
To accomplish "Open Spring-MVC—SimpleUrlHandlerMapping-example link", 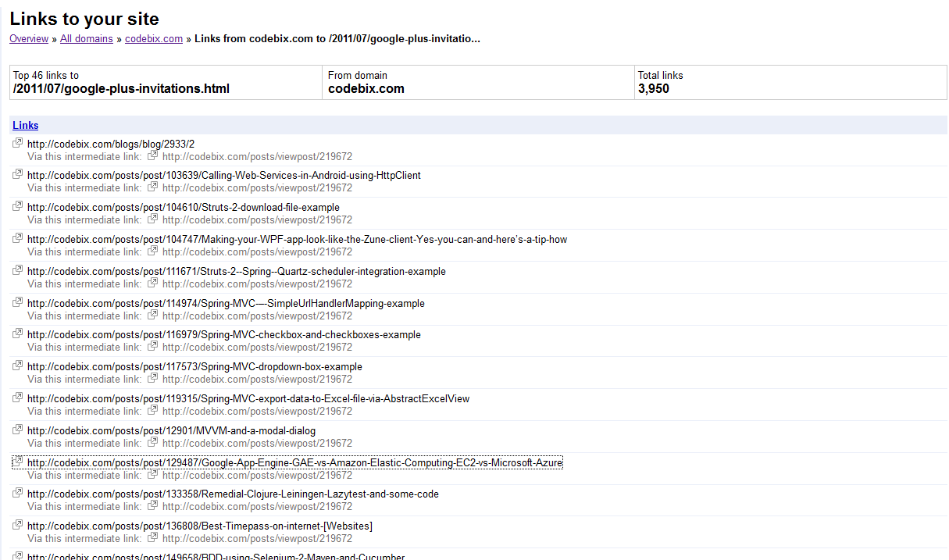I will (x=227, y=304).
